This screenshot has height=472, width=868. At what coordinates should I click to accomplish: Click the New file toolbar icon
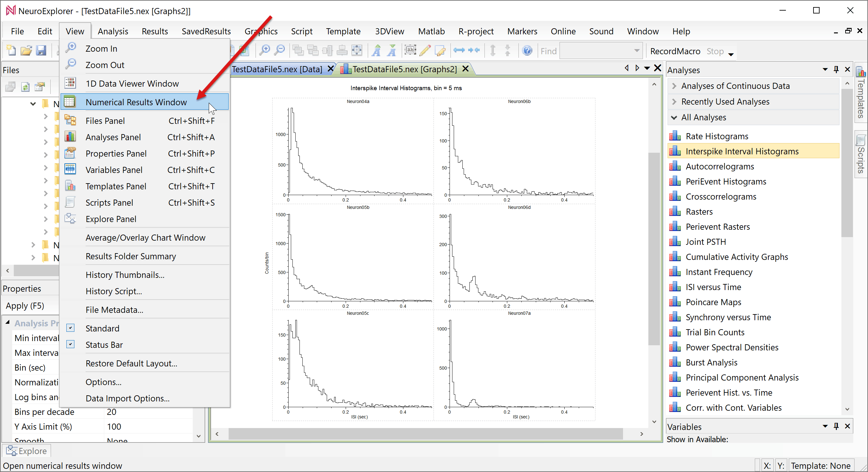click(11, 51)
